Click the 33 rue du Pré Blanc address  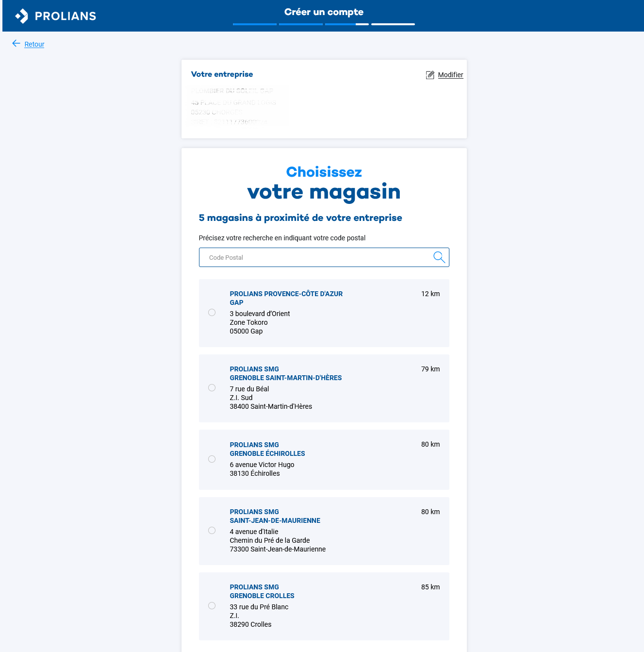point(259,607)
